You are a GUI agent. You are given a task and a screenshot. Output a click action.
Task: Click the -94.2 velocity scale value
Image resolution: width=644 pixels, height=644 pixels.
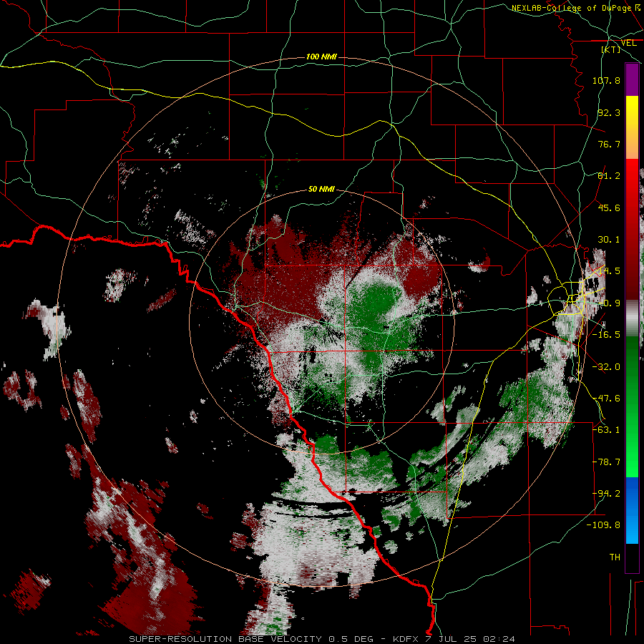pos(606,494)
